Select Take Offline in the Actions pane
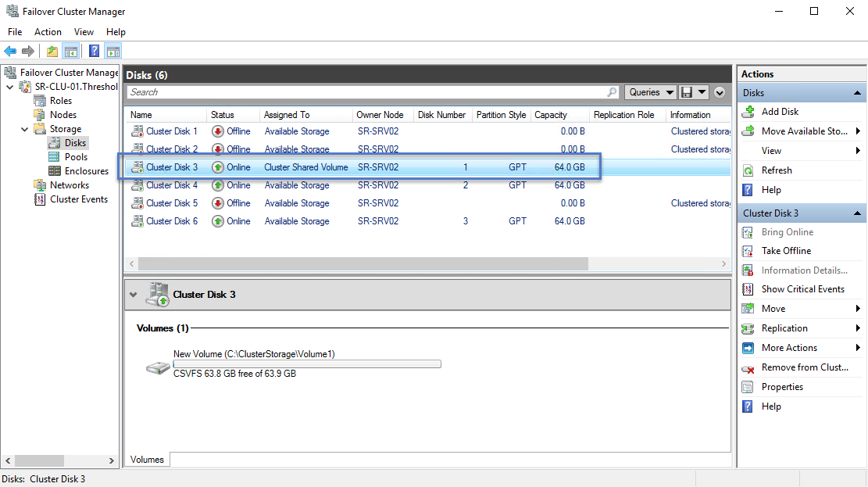This screenshot has width=868, height=487. tap(785, 250)
